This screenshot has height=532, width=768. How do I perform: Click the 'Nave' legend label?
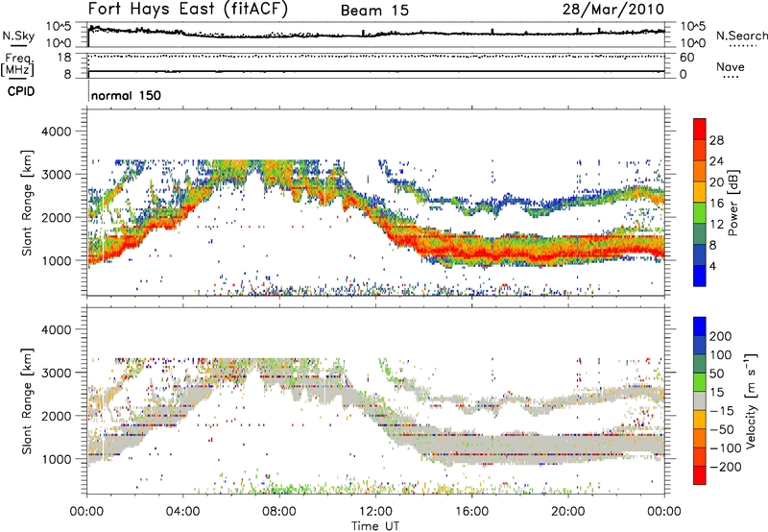click(x=730, y=66)
